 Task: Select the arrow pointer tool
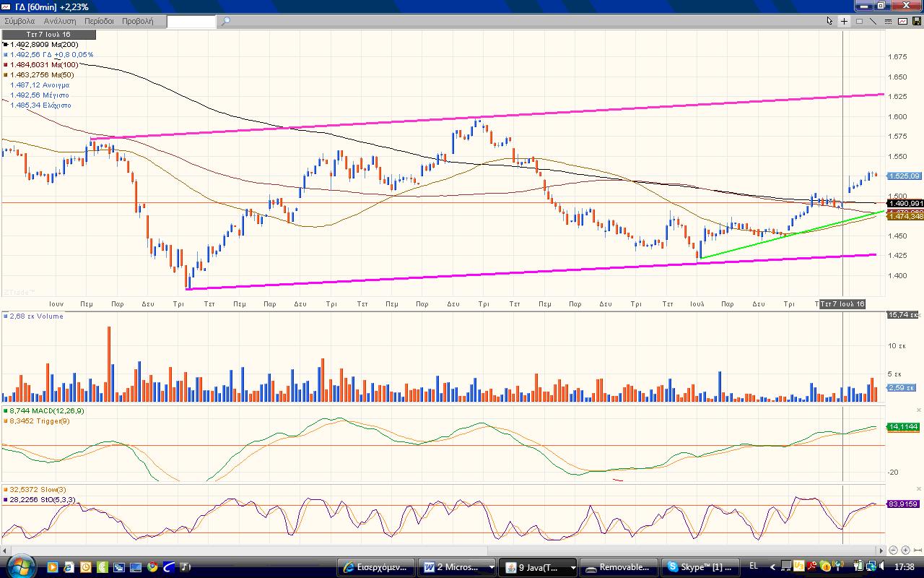[829, 21]
